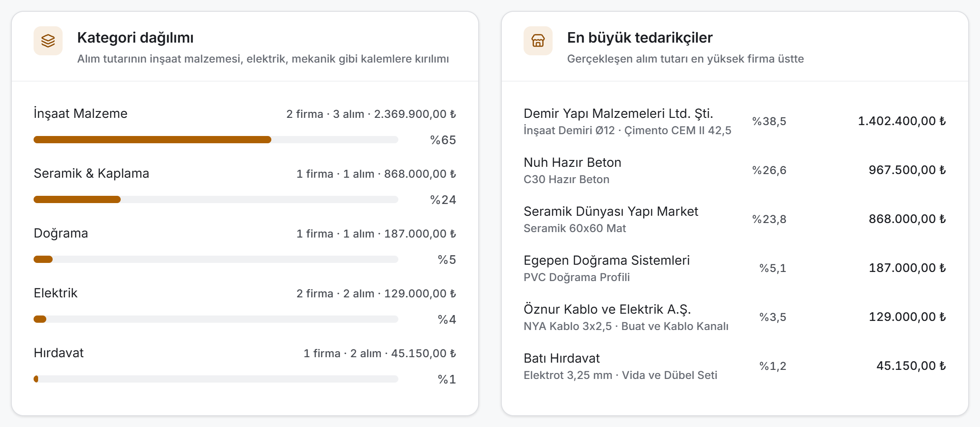Image resolution: width=980 pixels, height=427 pixels.
Task: Open the Nuh Hazır Beton supplier row
Action: 735,170
